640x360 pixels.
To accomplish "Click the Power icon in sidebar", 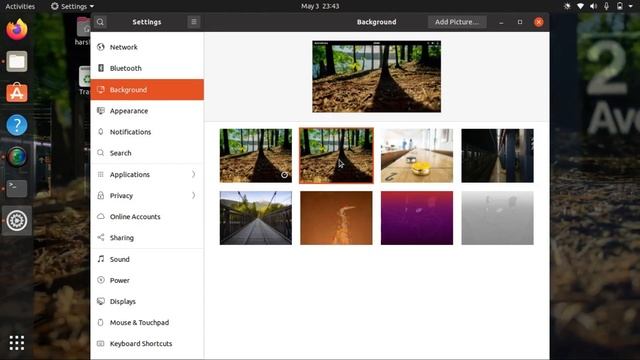I will 101,280.
